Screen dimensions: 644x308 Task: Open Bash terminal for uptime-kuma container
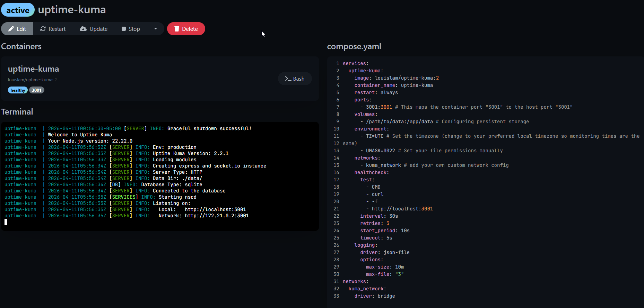click(295, 79)
